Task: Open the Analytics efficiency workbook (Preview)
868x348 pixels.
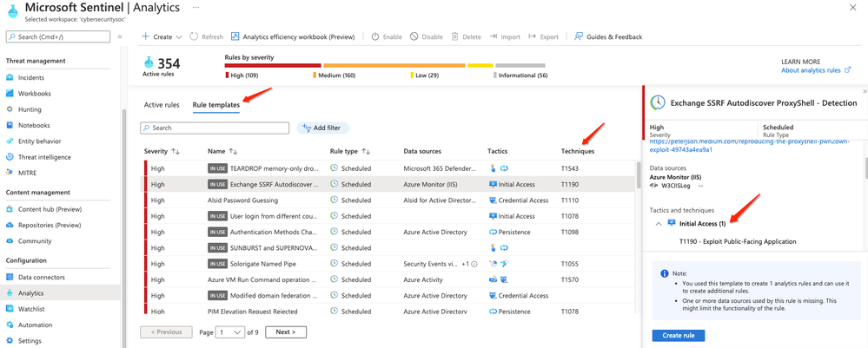Action: pos(292,37)
